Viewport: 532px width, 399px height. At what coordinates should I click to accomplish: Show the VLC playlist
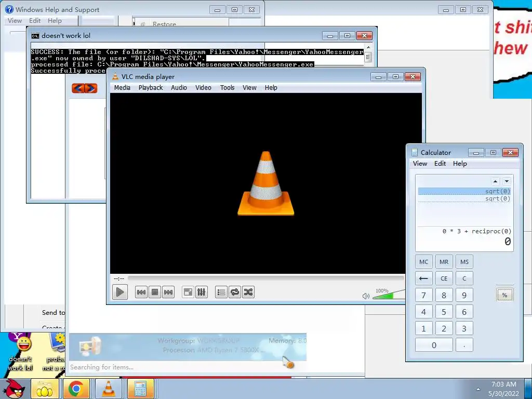tap(221, 292)
